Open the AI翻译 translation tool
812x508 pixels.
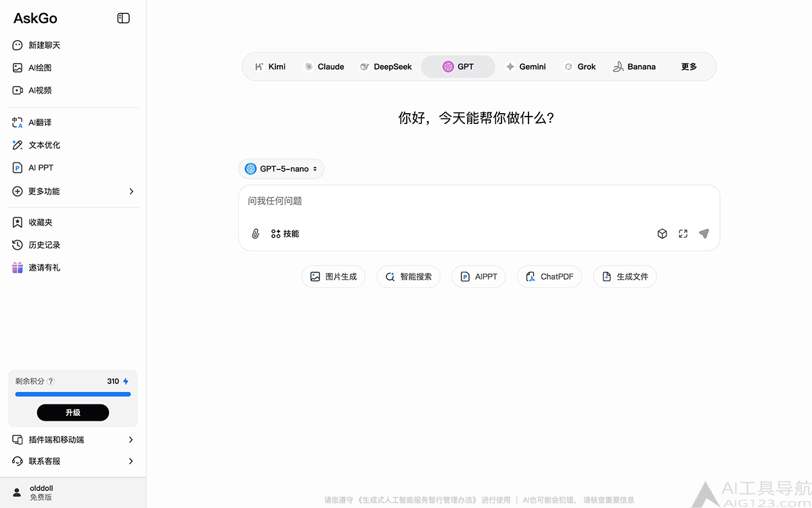tap(72, 123)
